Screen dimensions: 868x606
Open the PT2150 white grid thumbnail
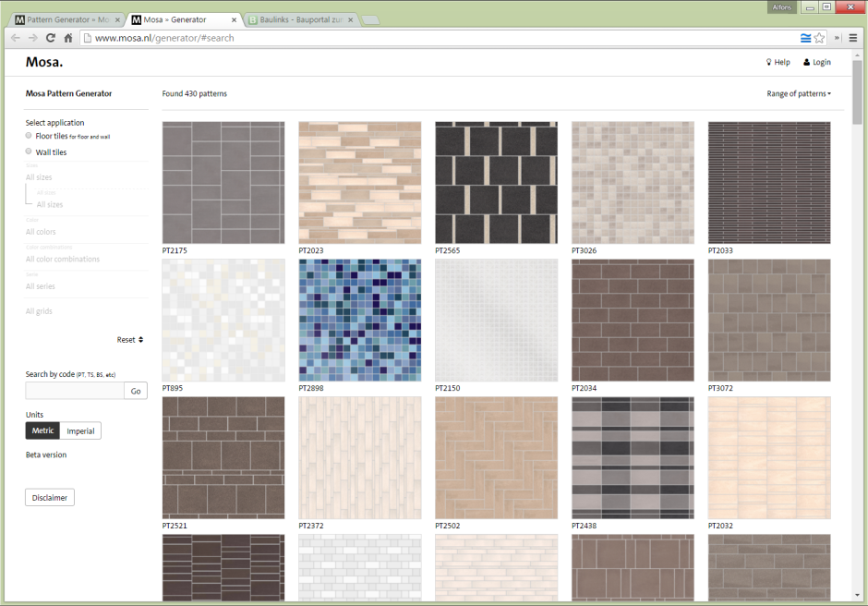coord(496,321)
